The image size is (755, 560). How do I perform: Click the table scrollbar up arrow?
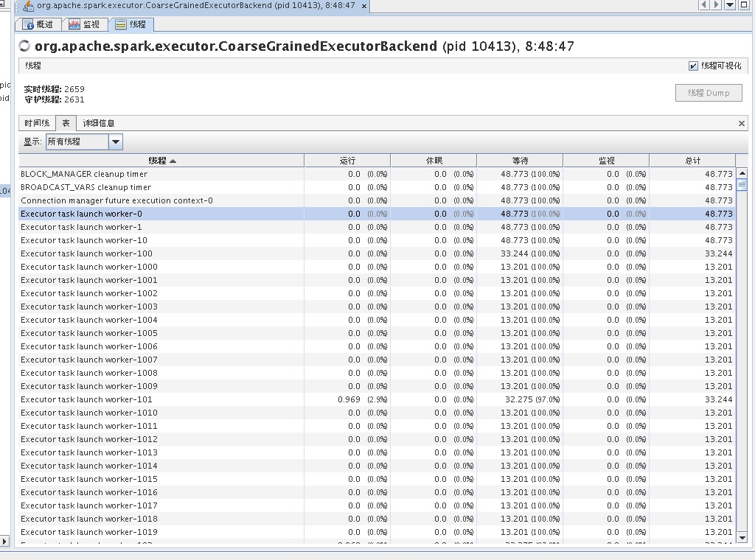click(742, 174)
